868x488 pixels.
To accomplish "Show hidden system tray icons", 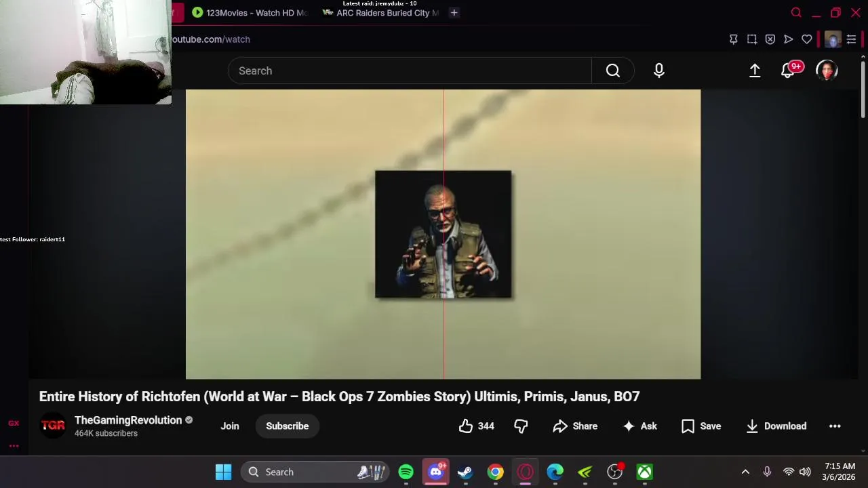I will coord(745,472).
